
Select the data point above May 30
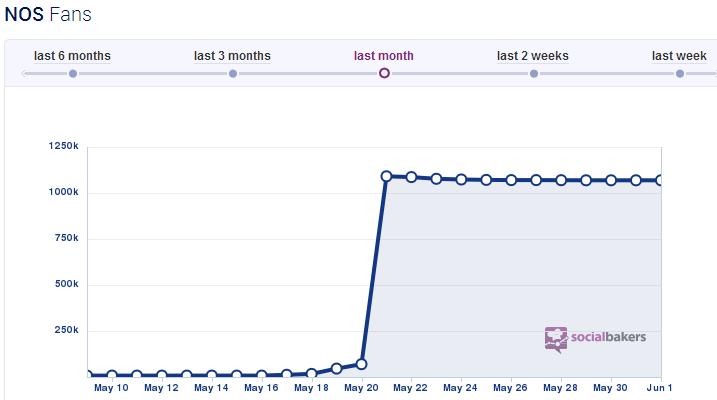(611, 180)
